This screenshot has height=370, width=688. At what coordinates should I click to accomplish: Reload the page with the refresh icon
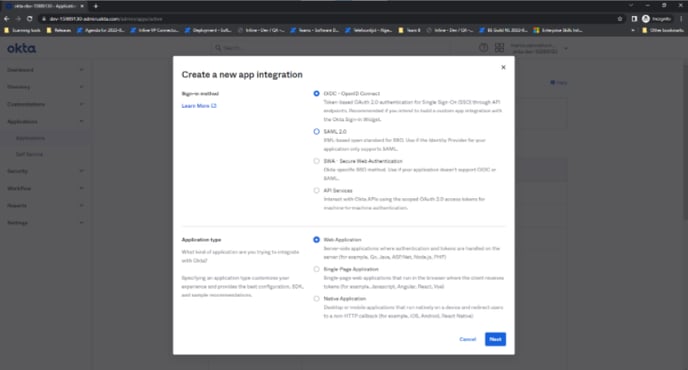pos(29,19)
